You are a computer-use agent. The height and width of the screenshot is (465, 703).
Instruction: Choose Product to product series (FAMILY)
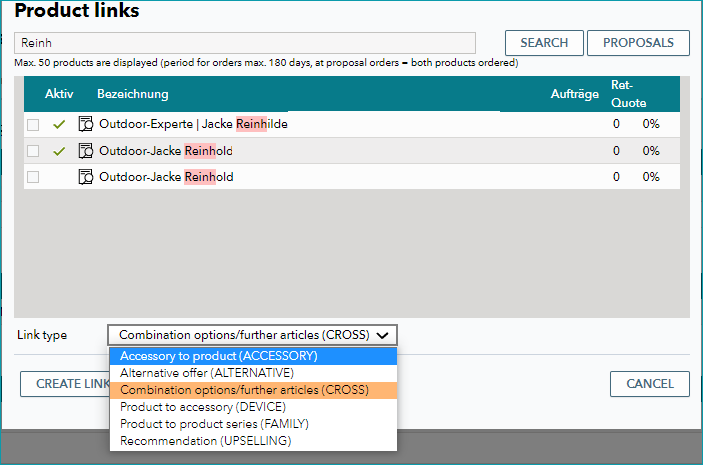point(253,424)
